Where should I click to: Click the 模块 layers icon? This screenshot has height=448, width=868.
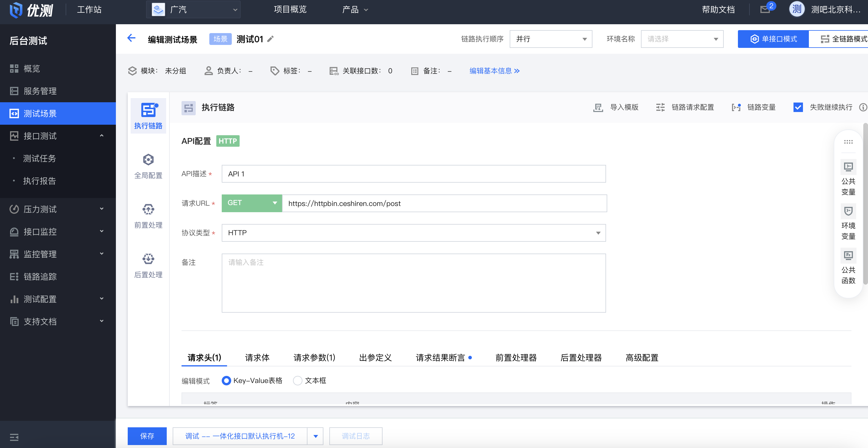coord(132,71)
